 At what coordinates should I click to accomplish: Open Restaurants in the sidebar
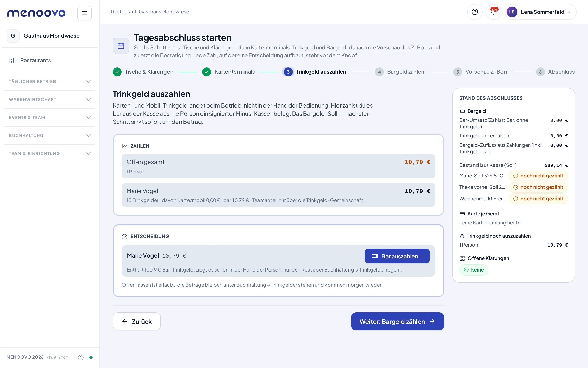coord(50,60)
